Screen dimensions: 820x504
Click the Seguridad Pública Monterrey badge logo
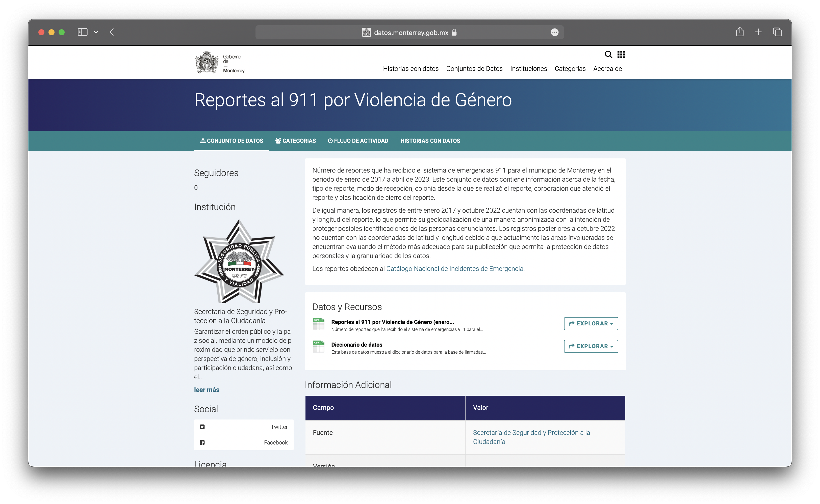(239, 261)
